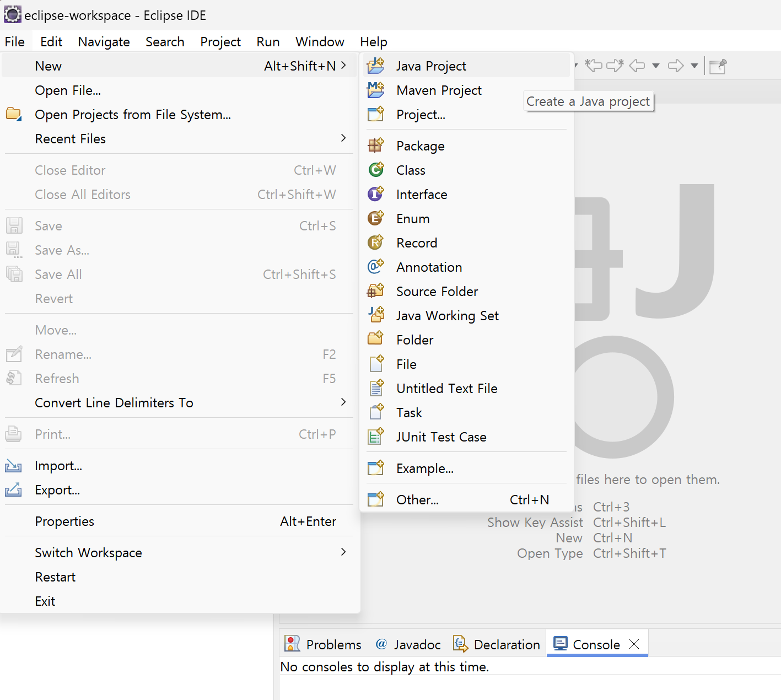
Task: Click the Forward navigation arrow in toolbar
Action: point(676,66)
